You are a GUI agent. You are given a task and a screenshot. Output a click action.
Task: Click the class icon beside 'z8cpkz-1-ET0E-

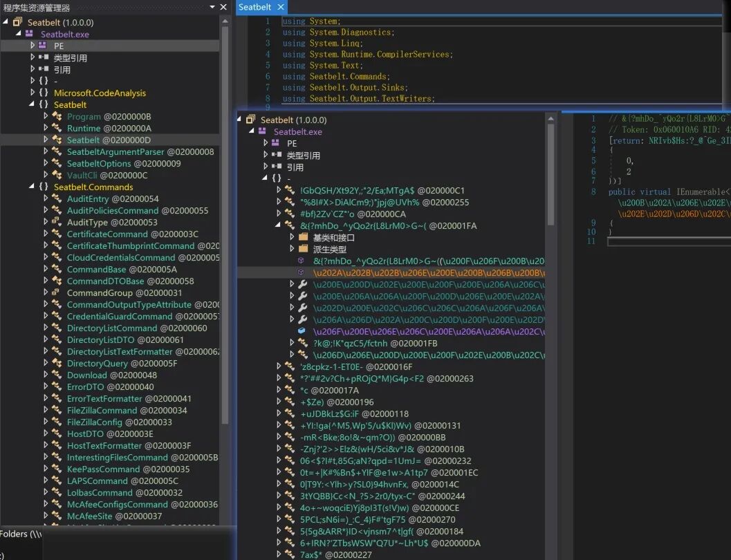coord(290,366)
